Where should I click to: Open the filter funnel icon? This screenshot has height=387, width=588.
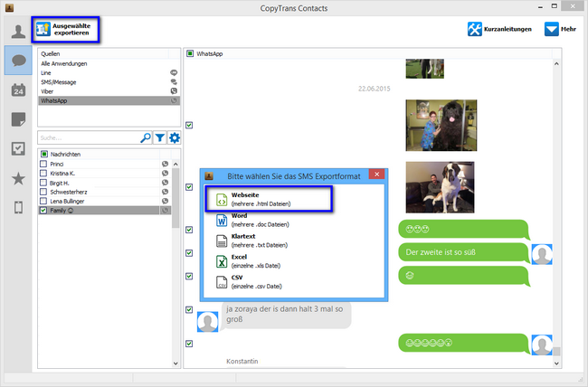tap(159, 137)
